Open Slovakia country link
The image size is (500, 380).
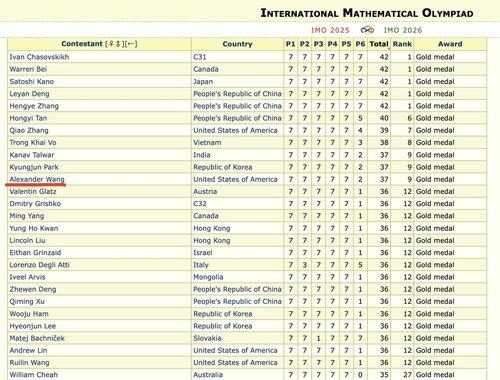(x=207, y=338)
